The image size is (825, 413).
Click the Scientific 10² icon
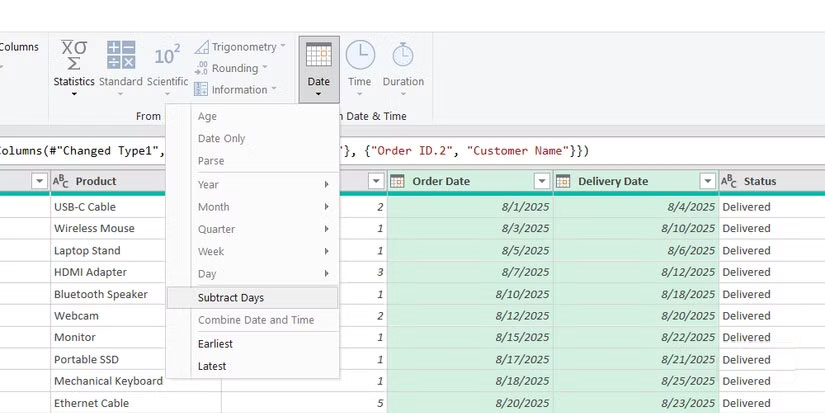click(x=167, y=56)
